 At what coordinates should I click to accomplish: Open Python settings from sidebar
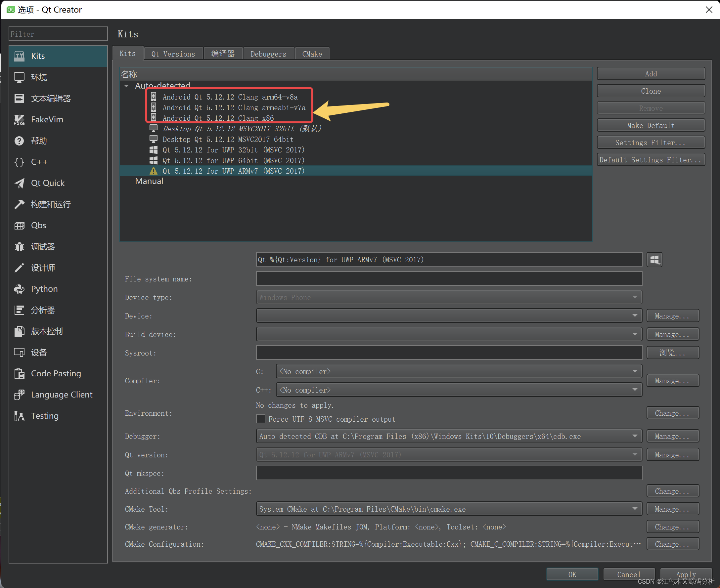[x=44, y=289]
